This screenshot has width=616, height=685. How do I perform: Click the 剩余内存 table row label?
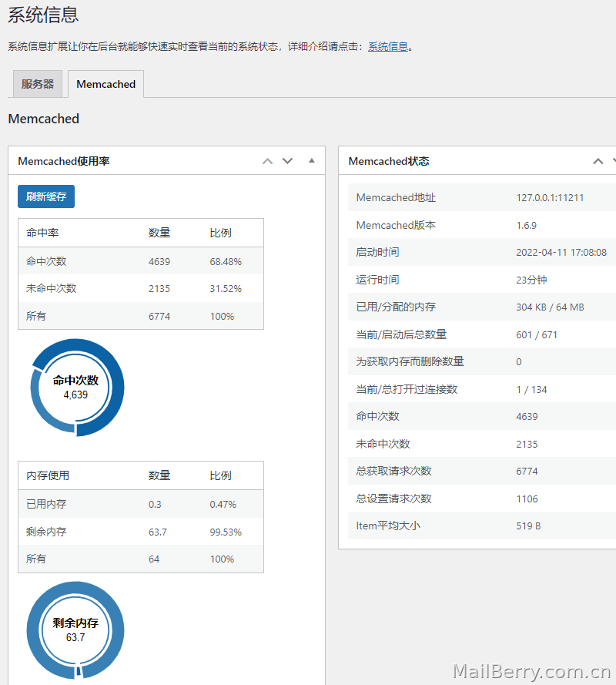(x=46, y=532)
